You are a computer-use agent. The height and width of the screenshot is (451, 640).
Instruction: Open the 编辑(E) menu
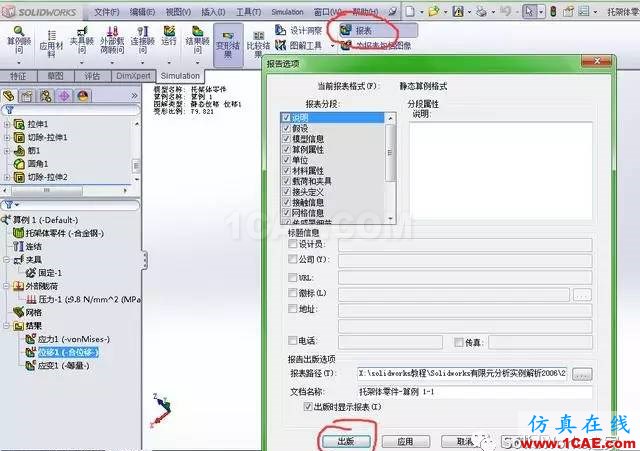142,12
